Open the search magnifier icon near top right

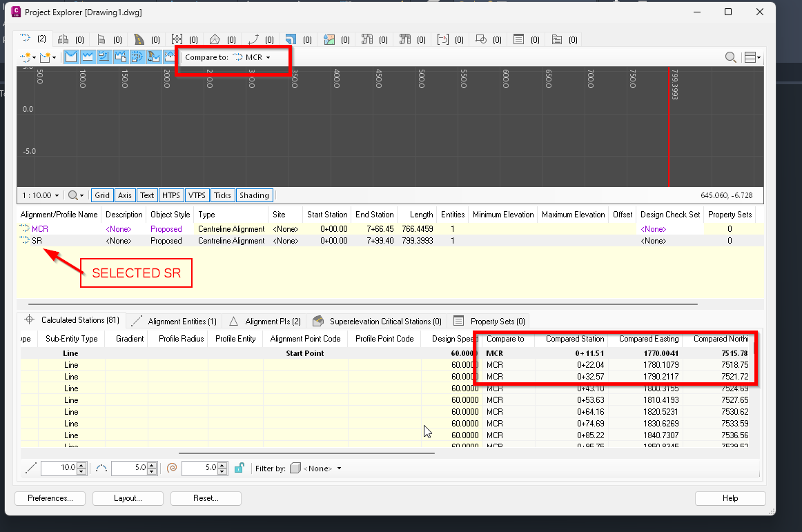tap(730, 57)
